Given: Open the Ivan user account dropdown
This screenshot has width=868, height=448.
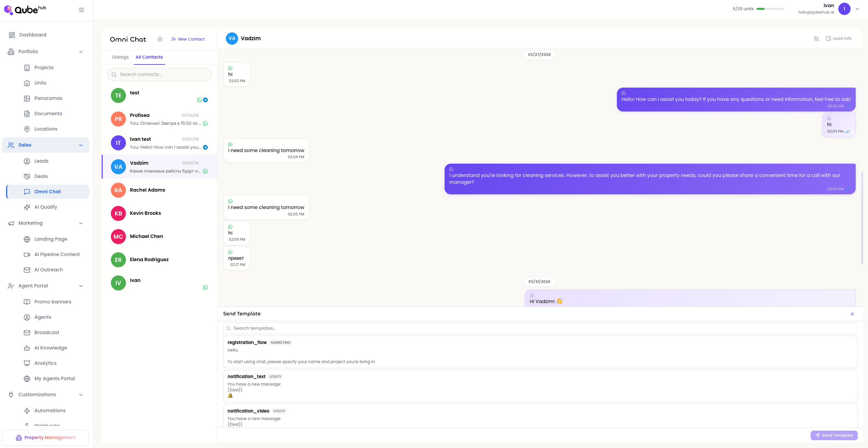Looking at the screenshot, I should coord(857,9).
